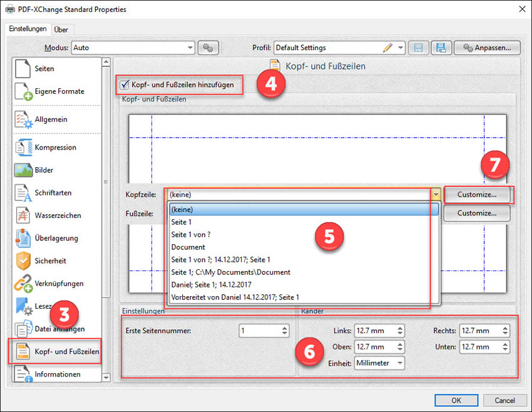The width and height of the screenshot is (532, 412).
Task: Click the save profile disk icon
Action: (418, 48)
